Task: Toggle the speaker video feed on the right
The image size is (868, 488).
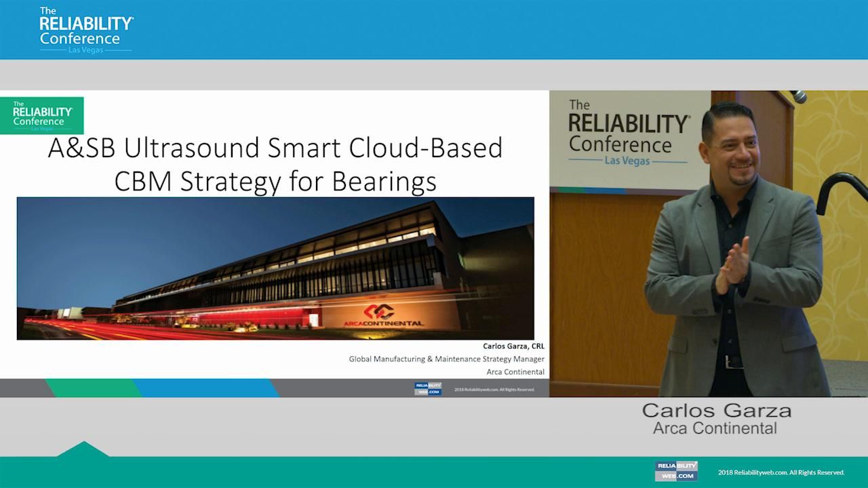Action: coord(709,244)
